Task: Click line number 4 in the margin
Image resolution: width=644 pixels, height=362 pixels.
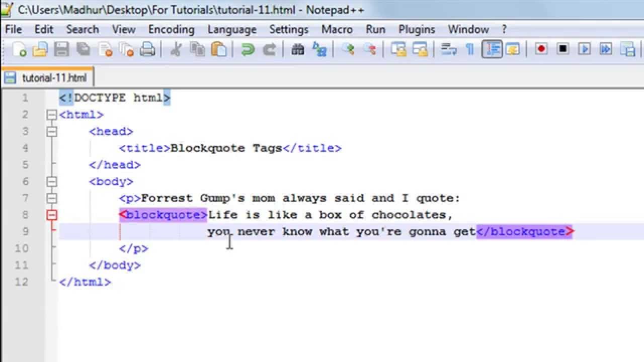Action: [26, 148]
